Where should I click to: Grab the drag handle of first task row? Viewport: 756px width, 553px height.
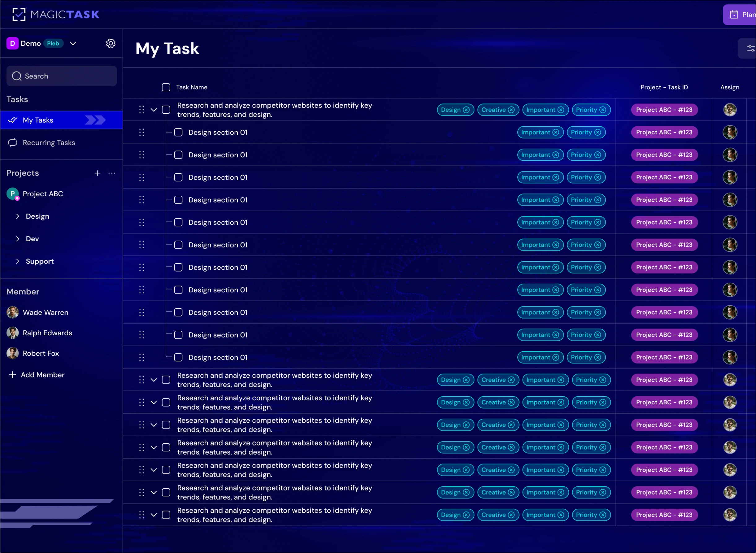click(141, 110)
